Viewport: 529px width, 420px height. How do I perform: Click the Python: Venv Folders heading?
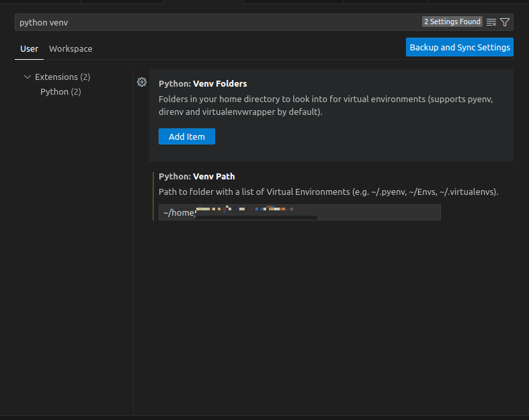tap(203, 83)
